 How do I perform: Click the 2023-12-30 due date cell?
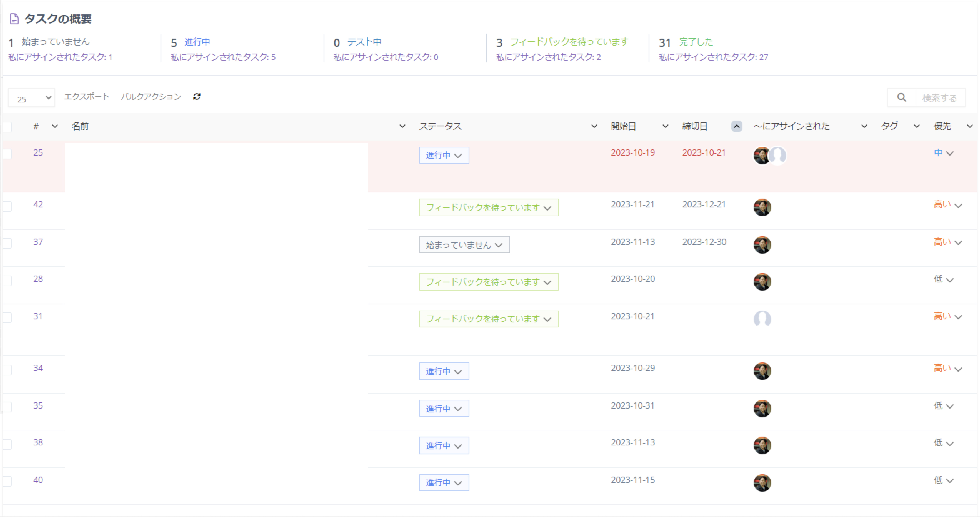pos(704,242)
